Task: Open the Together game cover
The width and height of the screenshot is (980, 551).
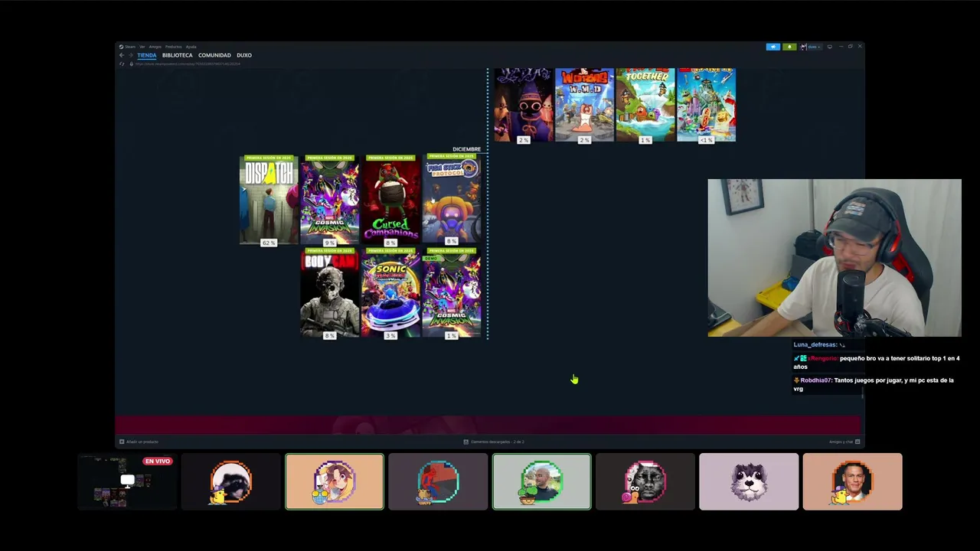Action: pyautogui.click(x=645, y=105)
